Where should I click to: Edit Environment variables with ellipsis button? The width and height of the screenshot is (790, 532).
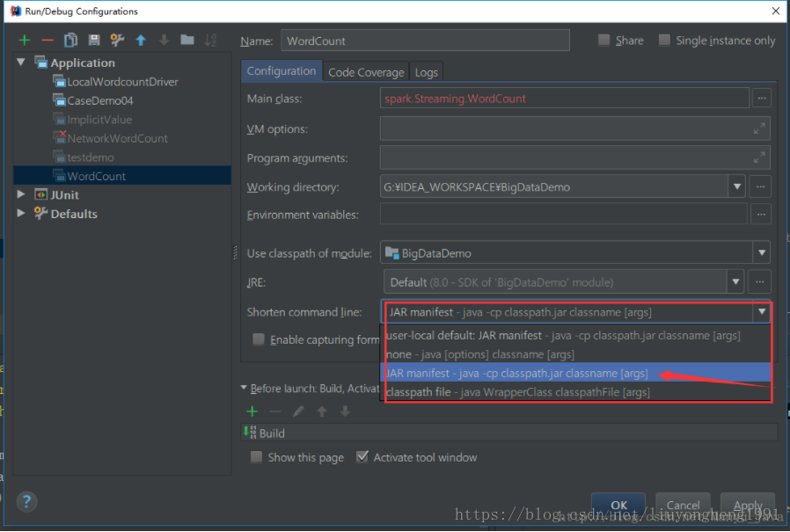point(761,215)
